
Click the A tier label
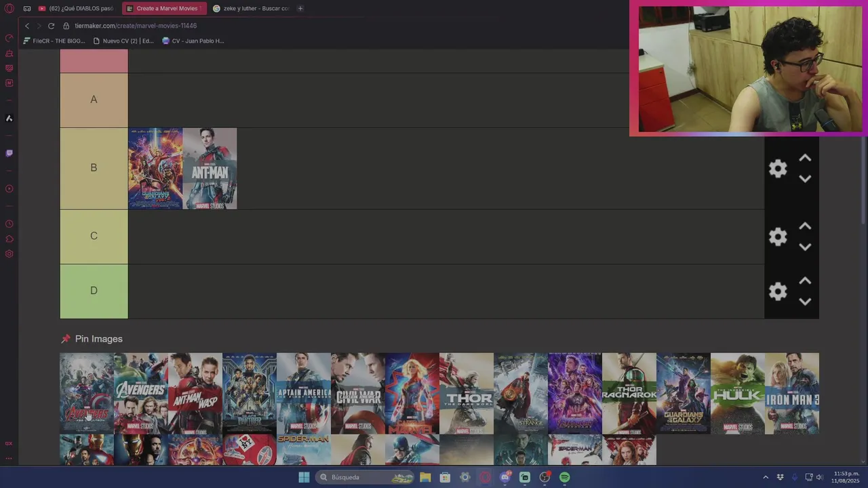(94, 100)
